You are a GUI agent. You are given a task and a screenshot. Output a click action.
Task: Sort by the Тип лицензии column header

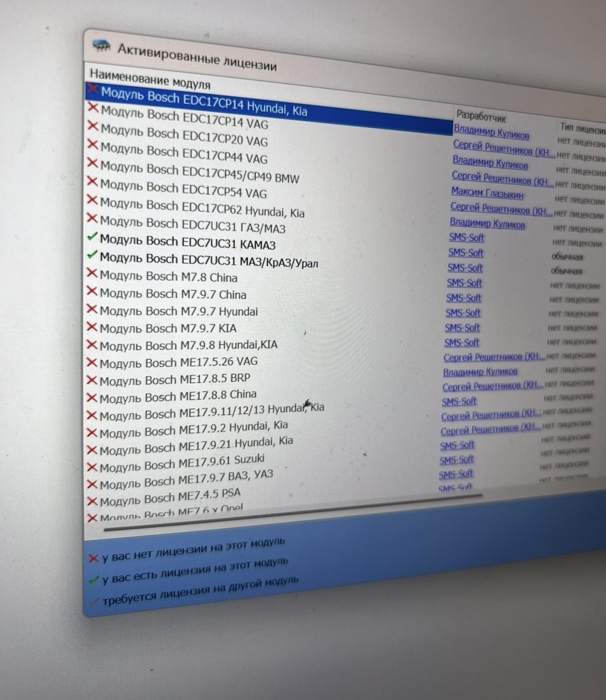(x=583, y=128)
